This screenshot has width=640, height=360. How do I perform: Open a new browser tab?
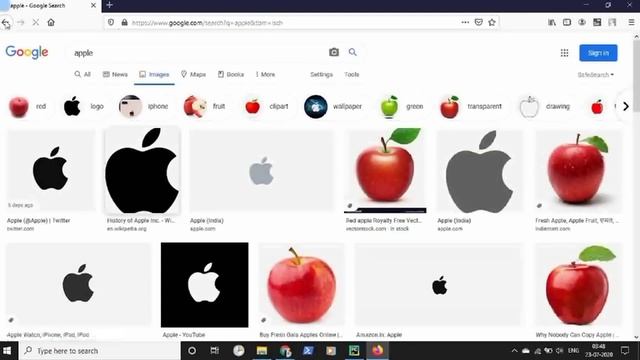(109, 5)
